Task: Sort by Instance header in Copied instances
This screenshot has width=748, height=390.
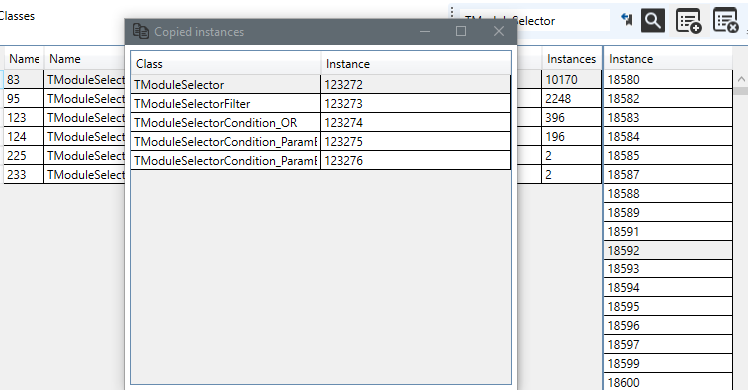Action: coord(416,63)
